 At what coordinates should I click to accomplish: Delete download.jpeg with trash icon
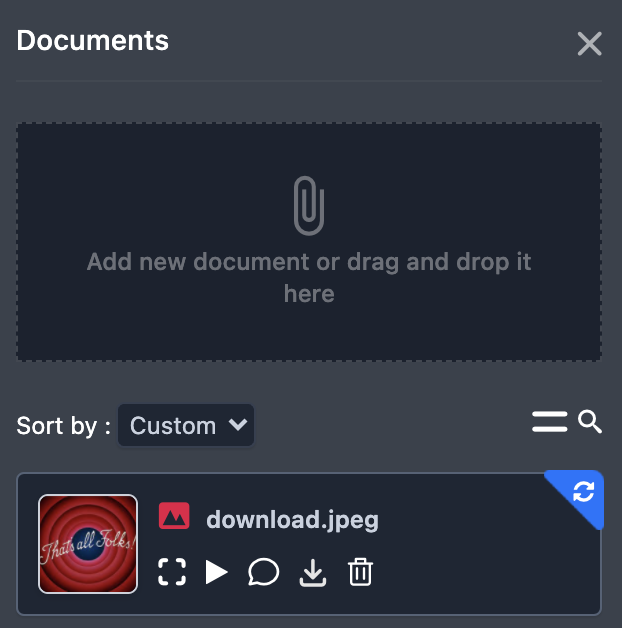pyautogui.click(x=360, y=572)
